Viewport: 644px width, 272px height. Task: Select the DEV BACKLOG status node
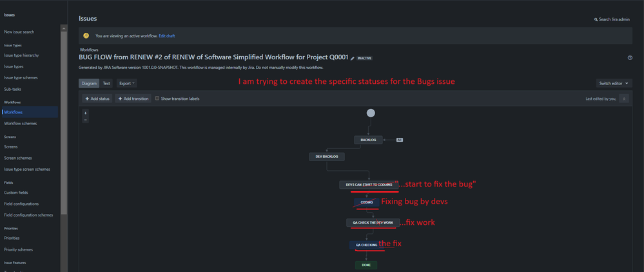tap(327, 157)
